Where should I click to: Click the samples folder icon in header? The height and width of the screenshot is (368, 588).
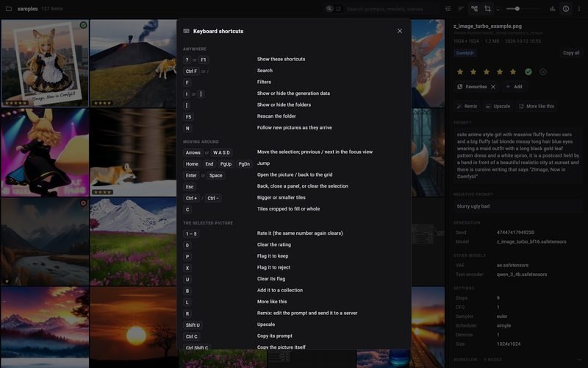pos(9,9)
